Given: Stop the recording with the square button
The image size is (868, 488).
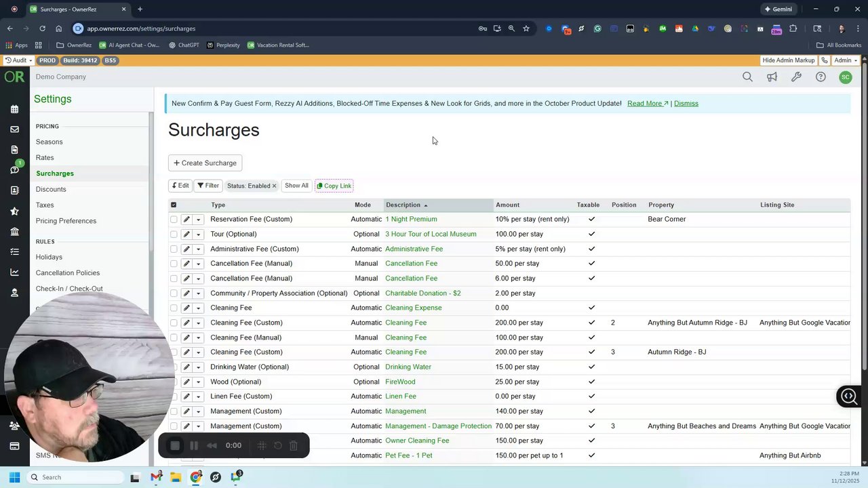Looking at the screenshot, I should (175, 445).
